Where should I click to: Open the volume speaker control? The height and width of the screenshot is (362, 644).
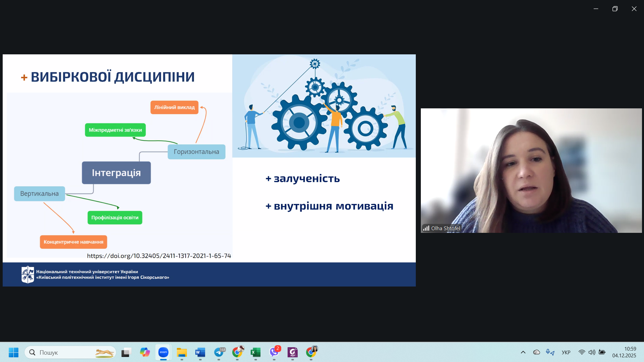point(592,352)
